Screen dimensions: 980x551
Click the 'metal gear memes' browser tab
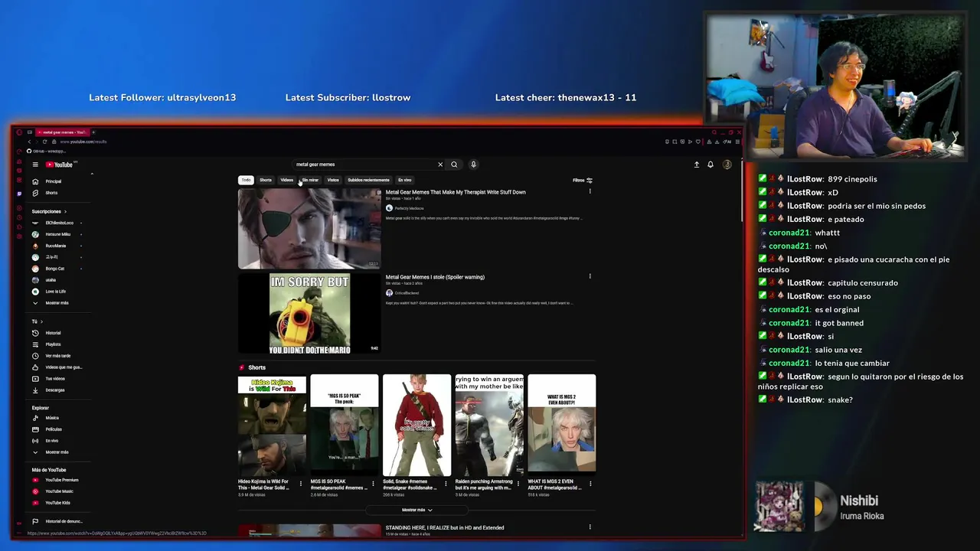point(63,132)
